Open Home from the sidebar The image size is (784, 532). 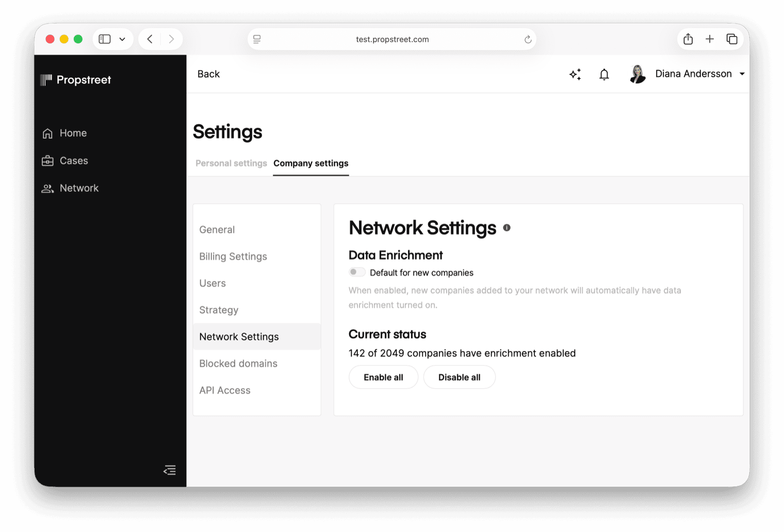pos(73,133)
